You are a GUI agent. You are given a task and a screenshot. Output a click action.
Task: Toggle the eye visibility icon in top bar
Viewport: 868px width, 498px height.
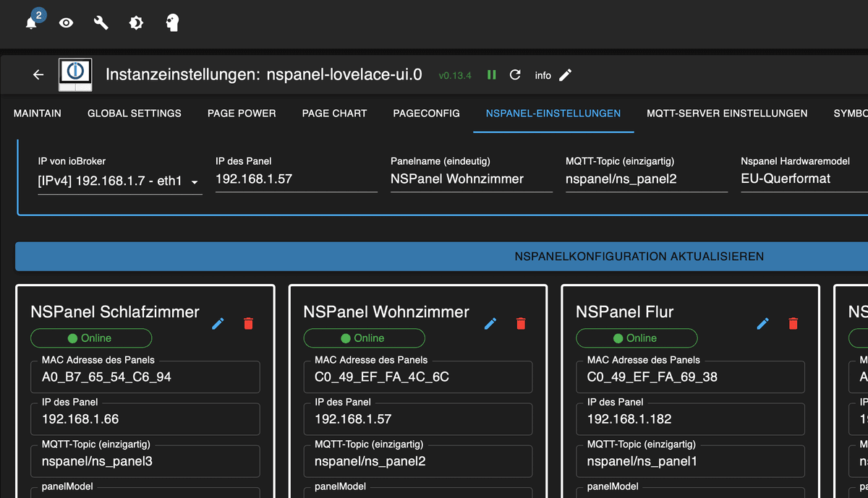tap(66, 23)
